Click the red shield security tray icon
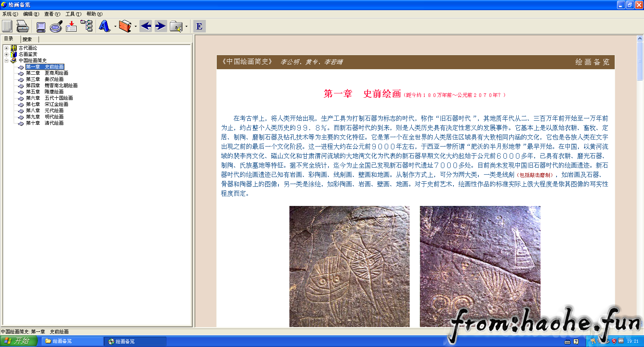Viewport: 644px width, 347px height. tap(614, 341)
